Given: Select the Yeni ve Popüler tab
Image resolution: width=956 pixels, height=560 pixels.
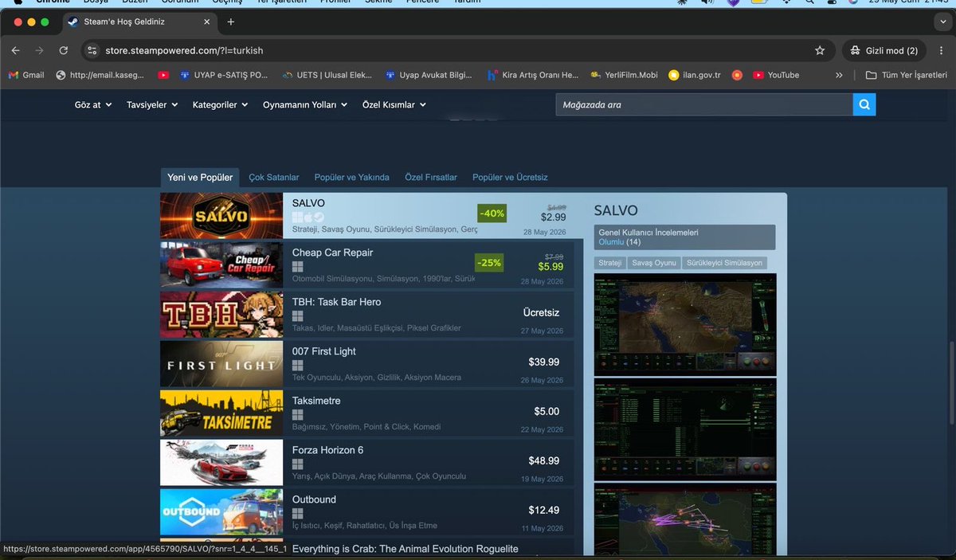Looking at the screenshot, I should tap(200, 177).
